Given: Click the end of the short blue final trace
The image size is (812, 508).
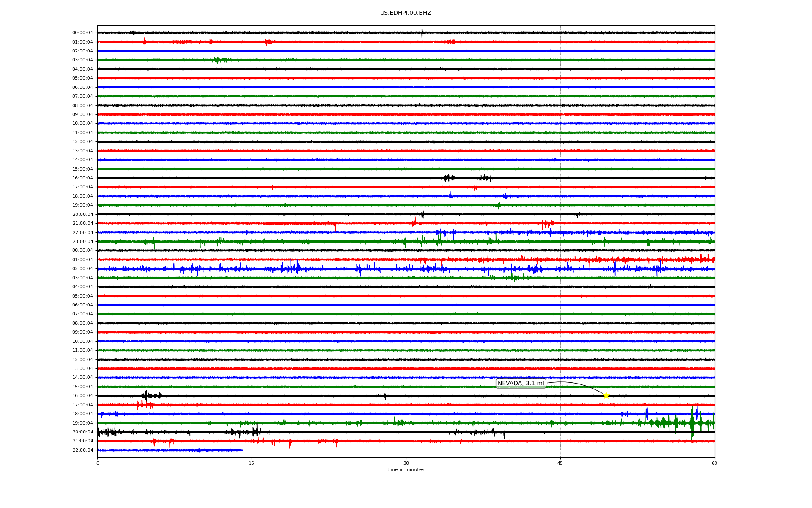Looking at the screenshot, I should (x=242, y=450).
